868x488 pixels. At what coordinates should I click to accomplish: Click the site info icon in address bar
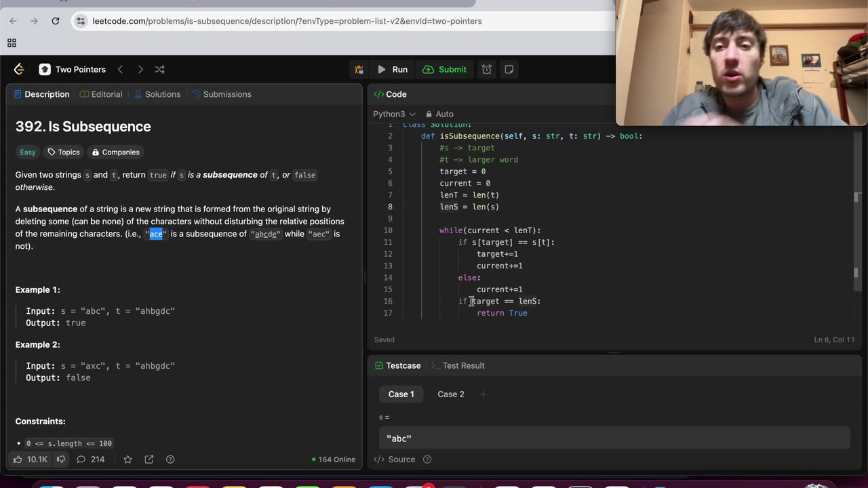click(81, 21)
